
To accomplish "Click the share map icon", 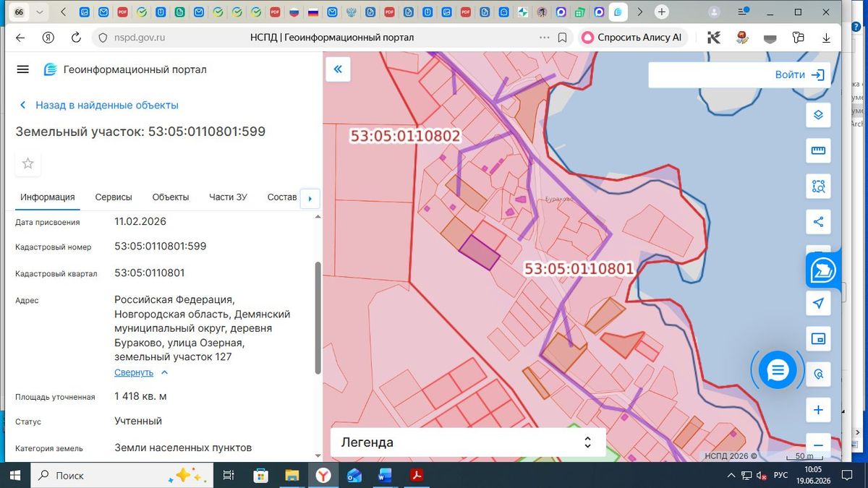I will pos(818,222).
